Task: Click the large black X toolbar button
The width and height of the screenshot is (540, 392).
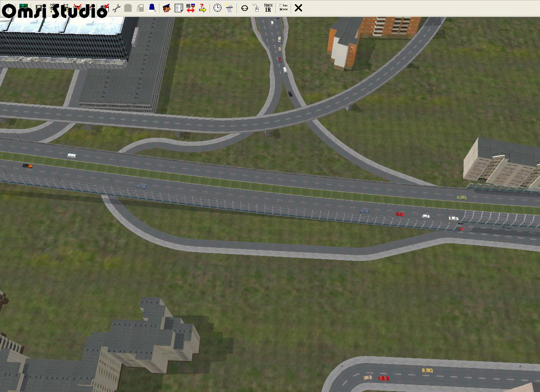Action: tap(298, 8)
